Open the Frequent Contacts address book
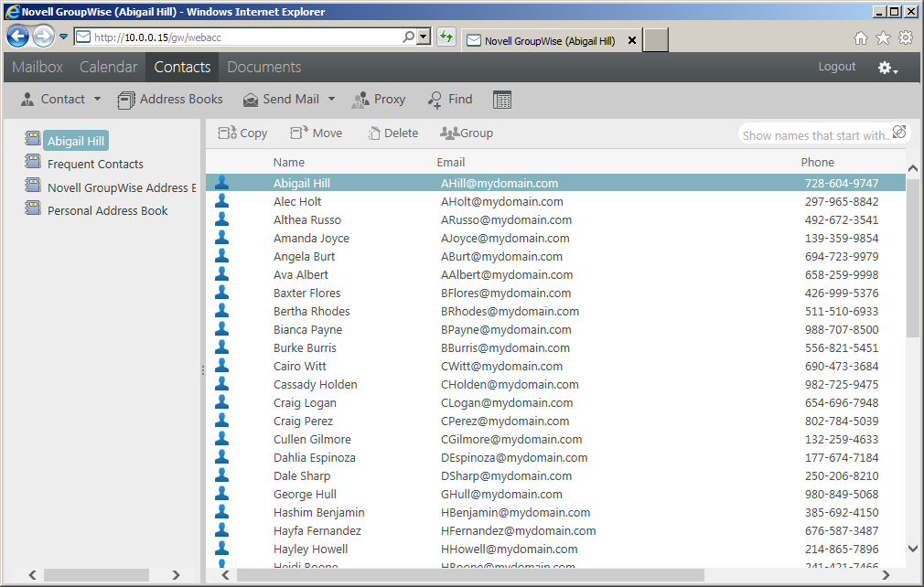This screenshot has height=587, width=924. [95, 165]
